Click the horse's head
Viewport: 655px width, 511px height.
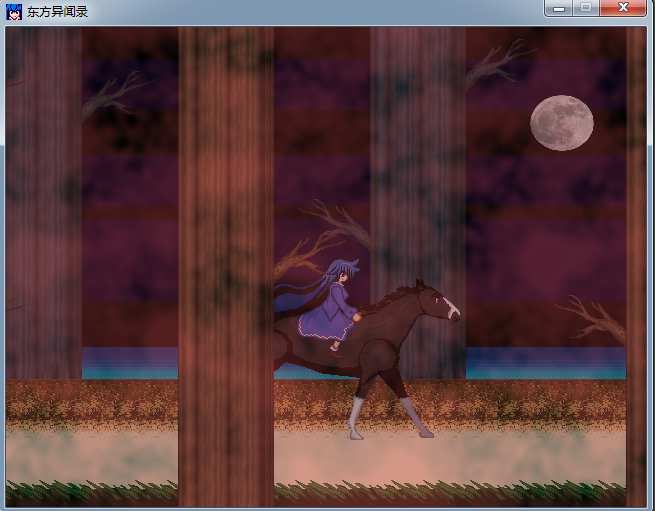(x=437, y=301)
